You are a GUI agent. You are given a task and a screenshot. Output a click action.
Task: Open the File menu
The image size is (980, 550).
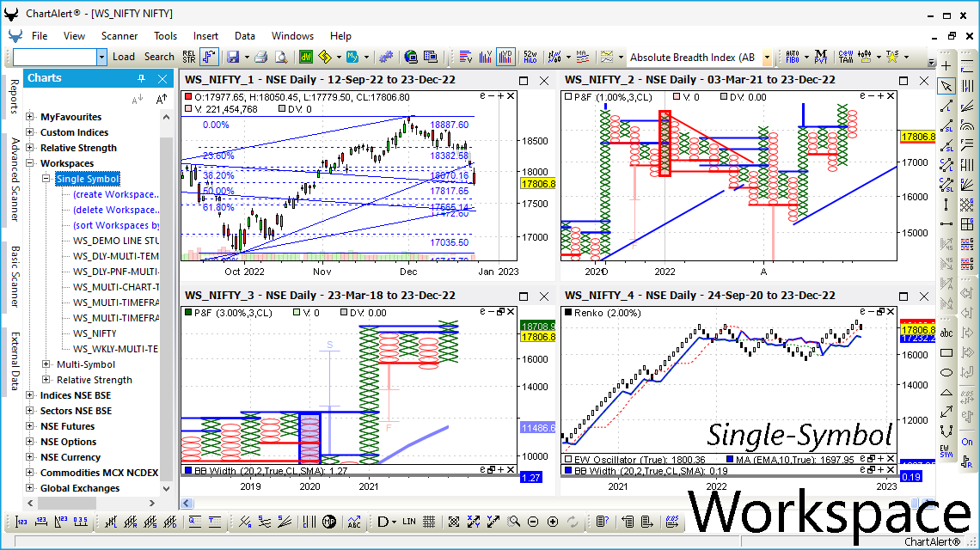click(x=40, y=36)
